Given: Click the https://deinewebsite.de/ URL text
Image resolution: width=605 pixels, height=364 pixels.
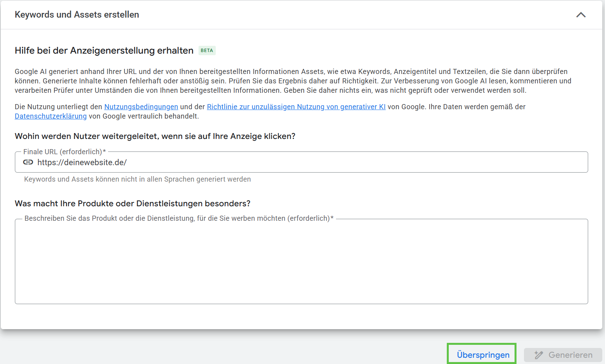Looking at the screenshot, I should click(x=82, y=162).
